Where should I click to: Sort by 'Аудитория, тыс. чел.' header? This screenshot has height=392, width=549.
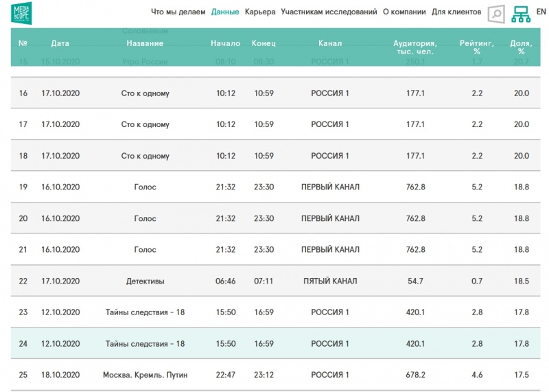tap(415, 47)
